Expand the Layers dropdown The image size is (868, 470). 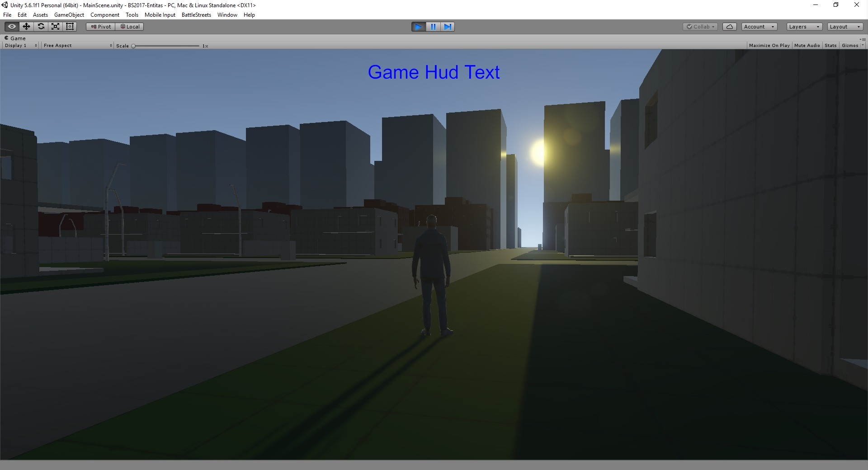click(804, 27)
